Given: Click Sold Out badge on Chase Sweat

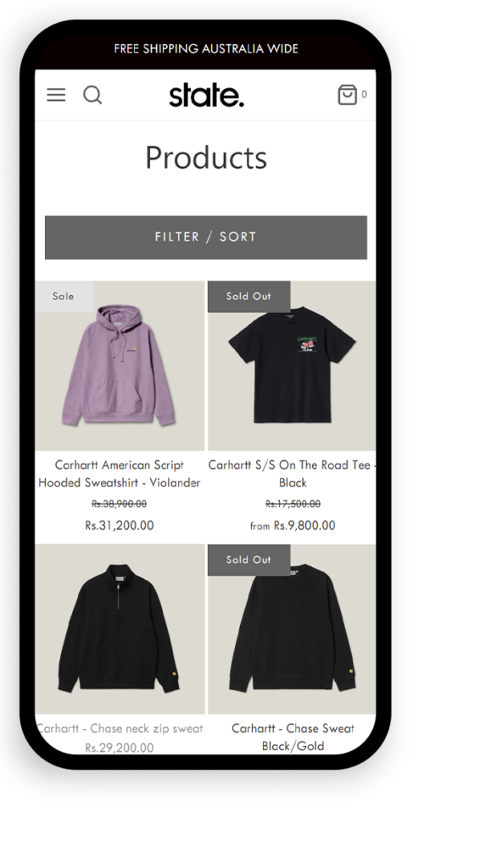Looking at the screenshot, I should pos(248,559).
